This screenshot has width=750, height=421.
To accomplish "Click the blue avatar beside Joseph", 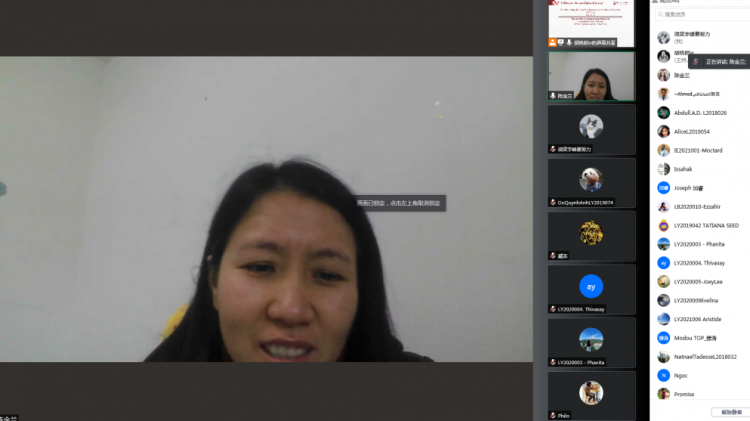I will point(663,188).
